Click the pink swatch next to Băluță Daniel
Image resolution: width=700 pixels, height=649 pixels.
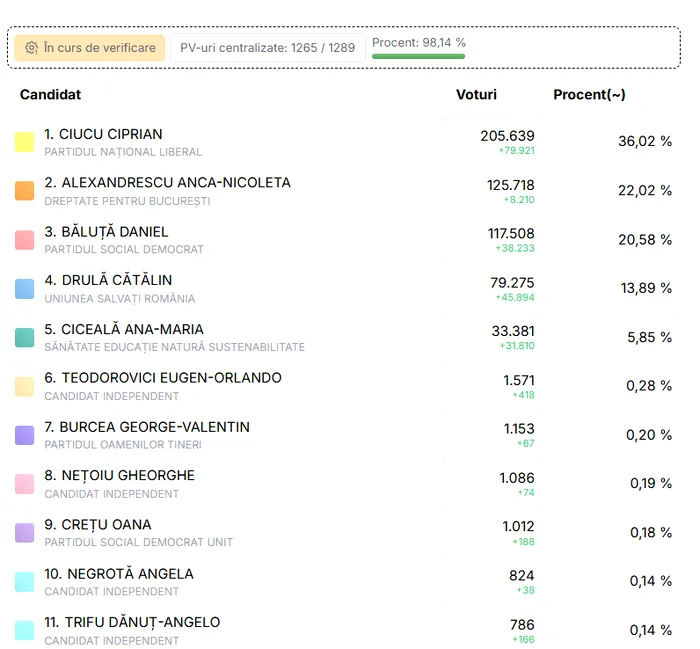[25, 240]
